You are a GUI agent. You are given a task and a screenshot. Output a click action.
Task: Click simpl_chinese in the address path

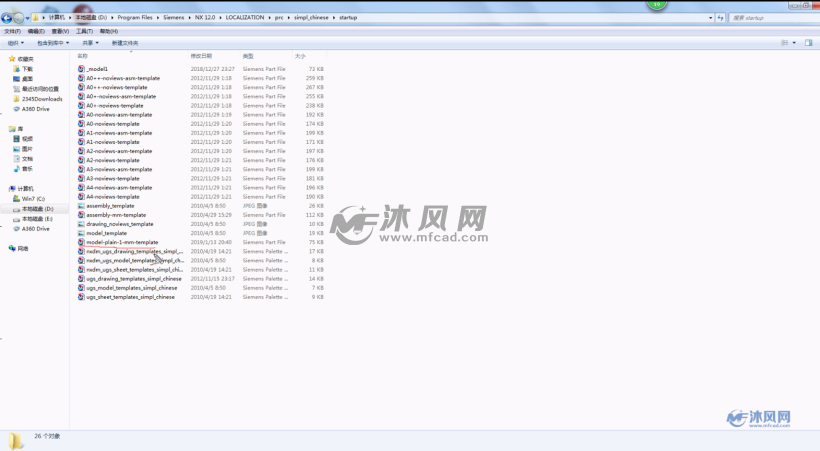point(311,17)
